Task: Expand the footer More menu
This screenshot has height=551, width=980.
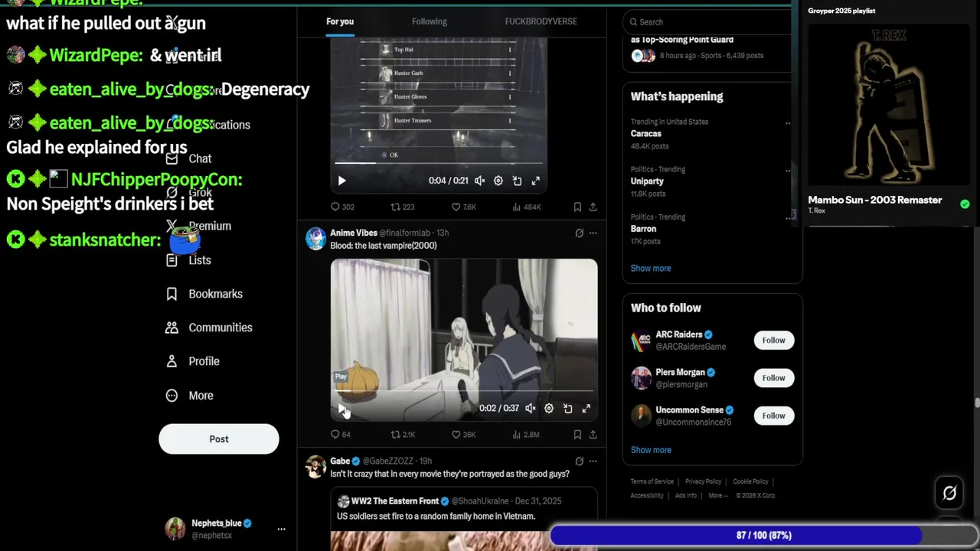Action: tap(717, 495)
